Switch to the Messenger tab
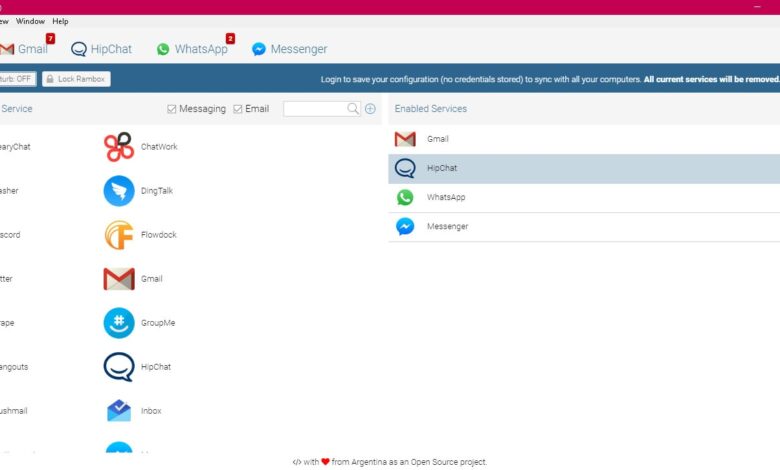 [x=290, y=49]
